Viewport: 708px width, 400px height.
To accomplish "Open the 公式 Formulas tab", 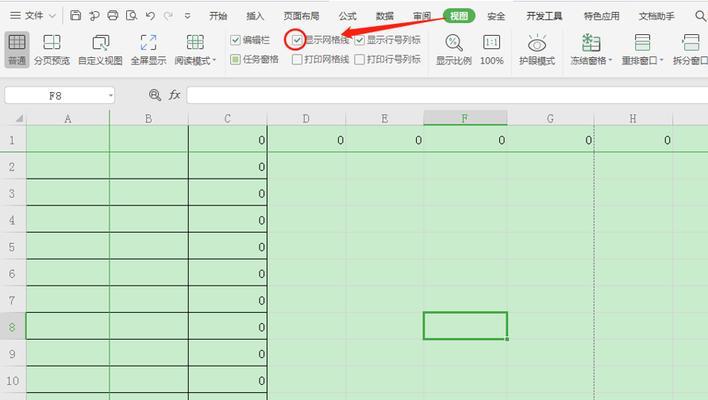I will coord(348,16).
